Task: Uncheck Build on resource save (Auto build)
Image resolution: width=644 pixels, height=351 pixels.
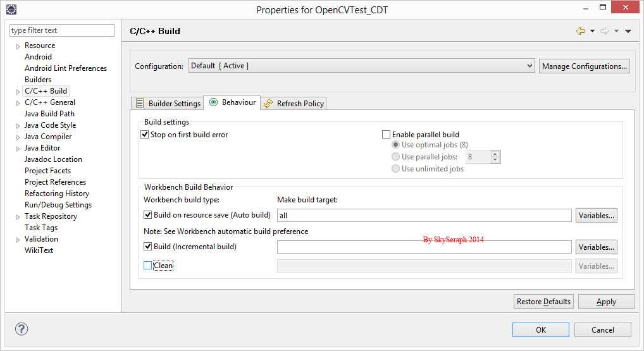Action: pyautogui.click(x=148, y=215)
